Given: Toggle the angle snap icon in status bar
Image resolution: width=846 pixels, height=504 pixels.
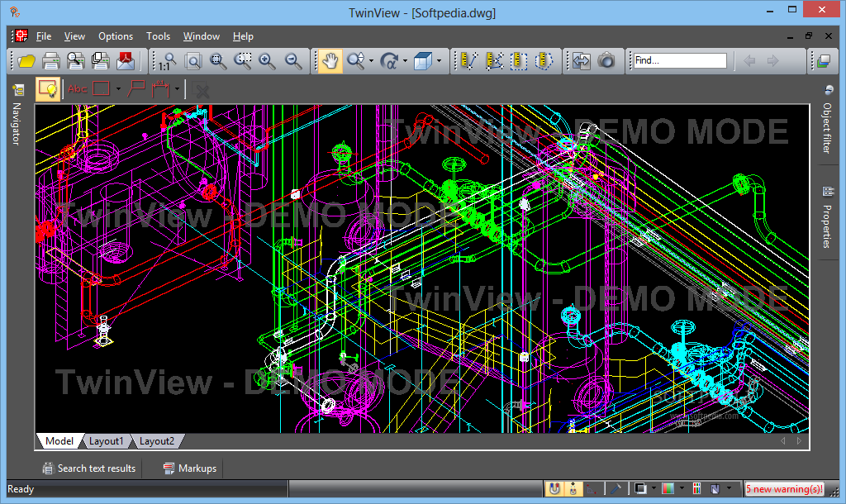Looking at the screenshot, I should pyautogui.click(x=592, y=489).
